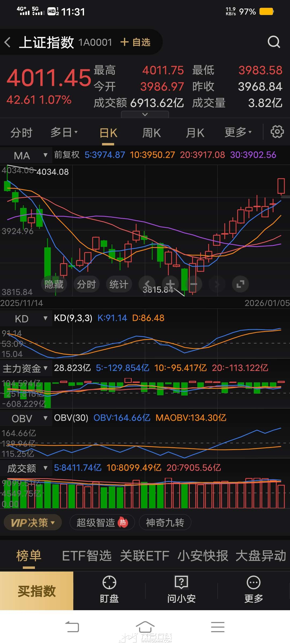
Task: Select the 关联ETF tab
Action: pyautogui.click(x=144, y=556)
